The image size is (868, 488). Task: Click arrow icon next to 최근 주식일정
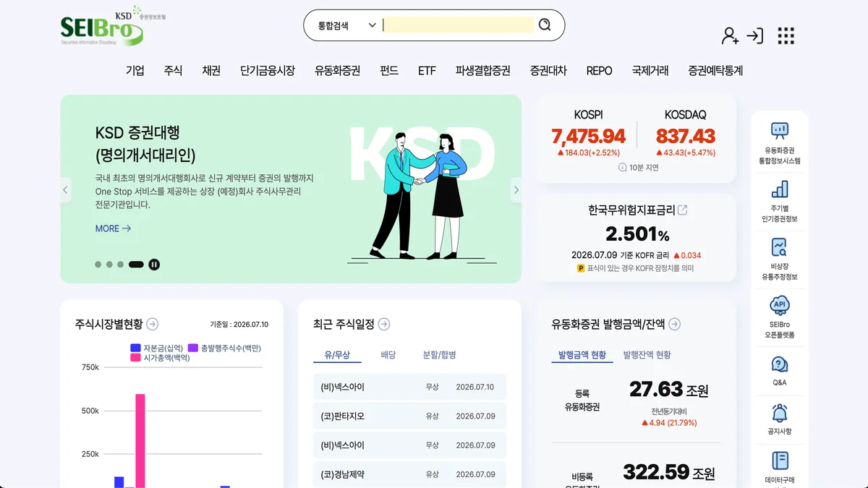tap(384, 324)
